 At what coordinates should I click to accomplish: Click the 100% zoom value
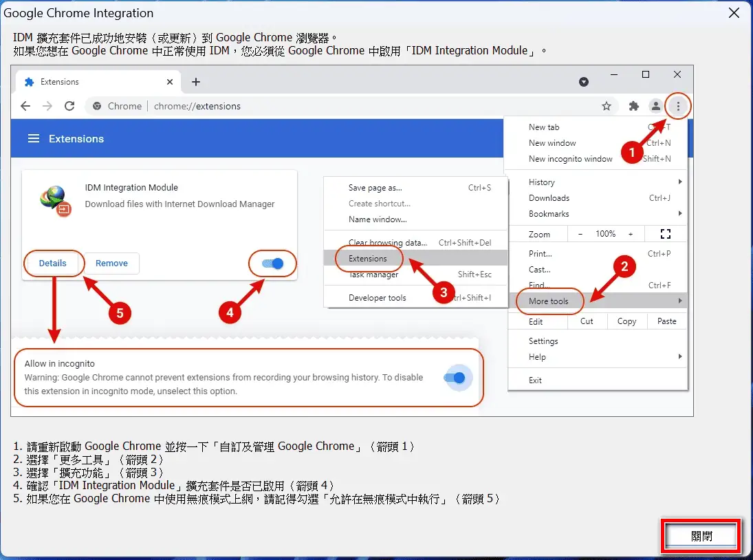pos(606,234)
